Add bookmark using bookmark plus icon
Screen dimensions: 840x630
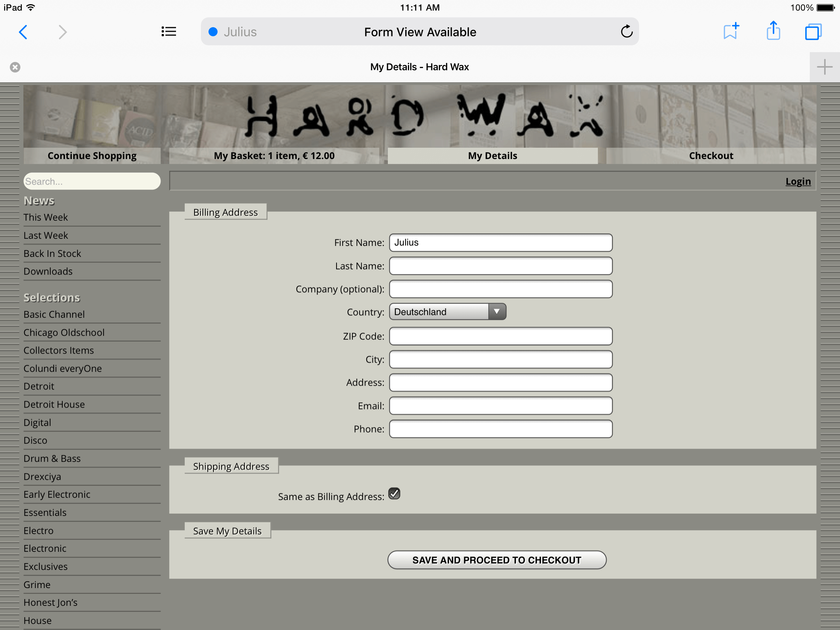(x=730, y=31)
